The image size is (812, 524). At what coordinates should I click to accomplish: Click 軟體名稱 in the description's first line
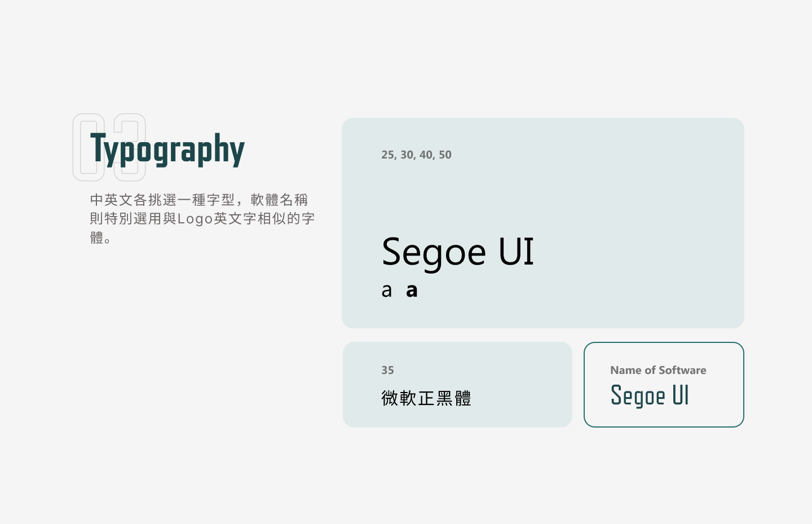279,200
